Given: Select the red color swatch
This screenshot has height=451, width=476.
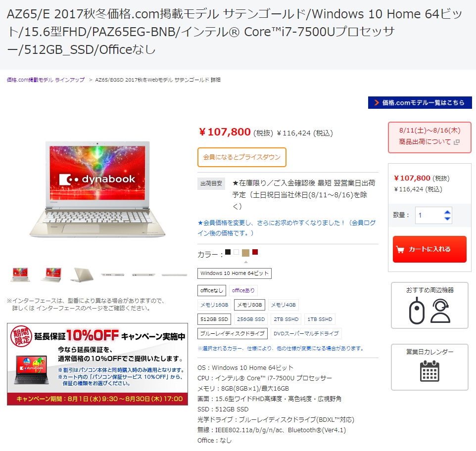Looking at the screenshot, I should [255, 252].
